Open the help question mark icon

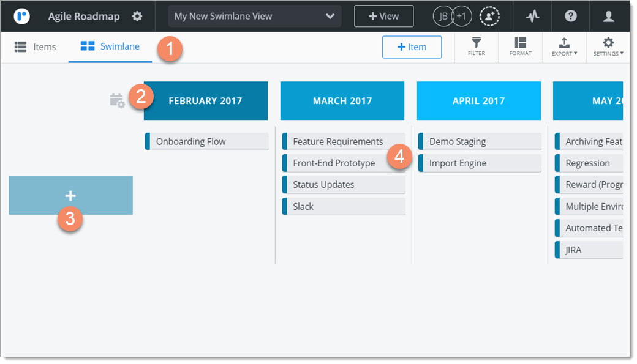[x=571, y=17]
